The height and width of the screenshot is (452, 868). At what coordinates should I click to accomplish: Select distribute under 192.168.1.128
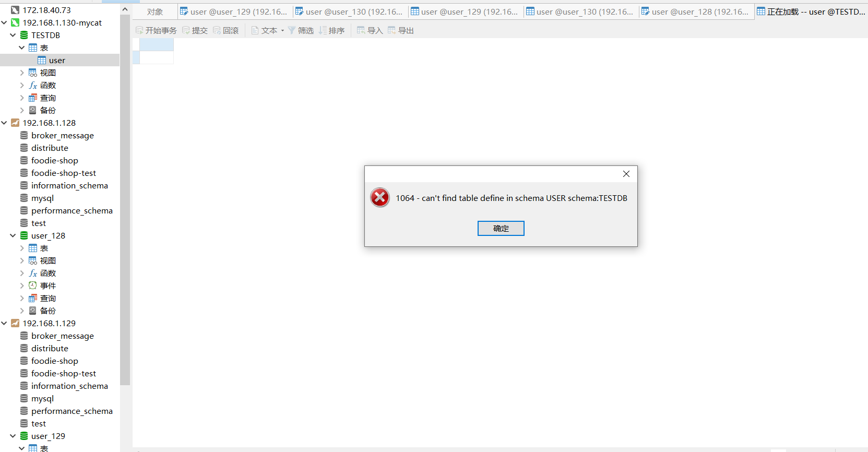[50, 148]
